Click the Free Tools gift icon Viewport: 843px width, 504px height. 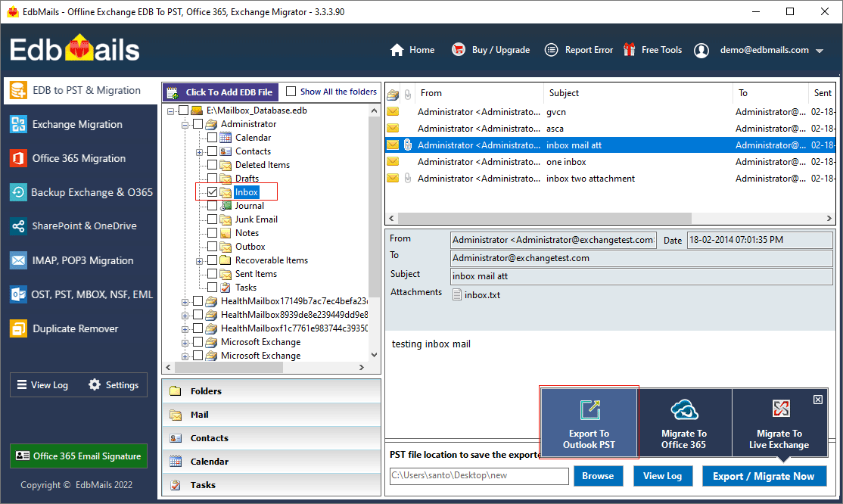(x=629, y=49)
